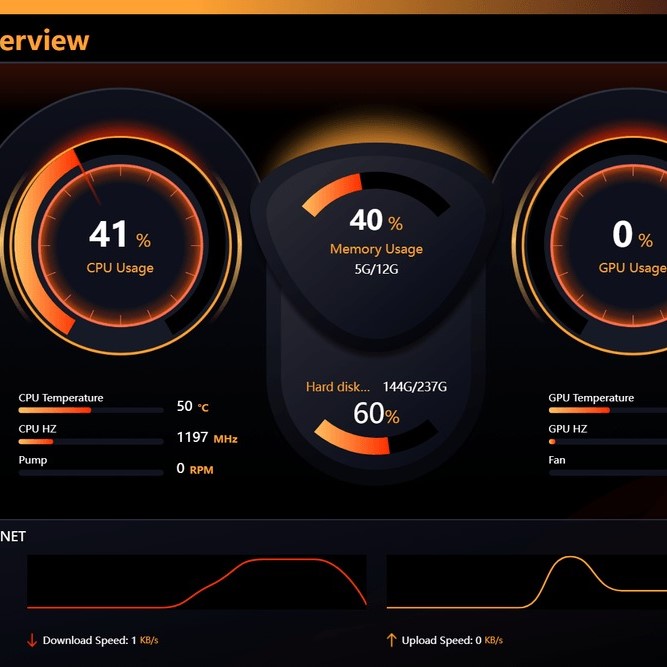Click the NET section heading
The width and height of the screenshot is (667, 667).
point(13,536)
